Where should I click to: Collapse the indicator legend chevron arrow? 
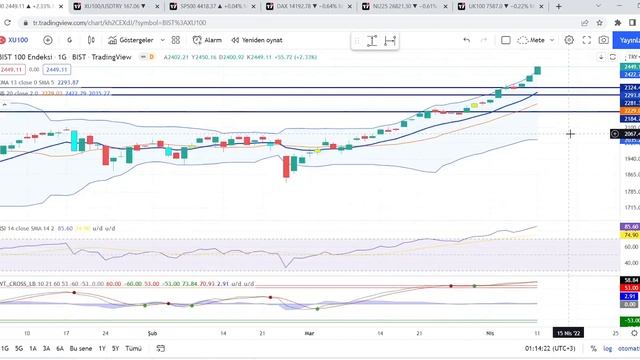point(4,105)
